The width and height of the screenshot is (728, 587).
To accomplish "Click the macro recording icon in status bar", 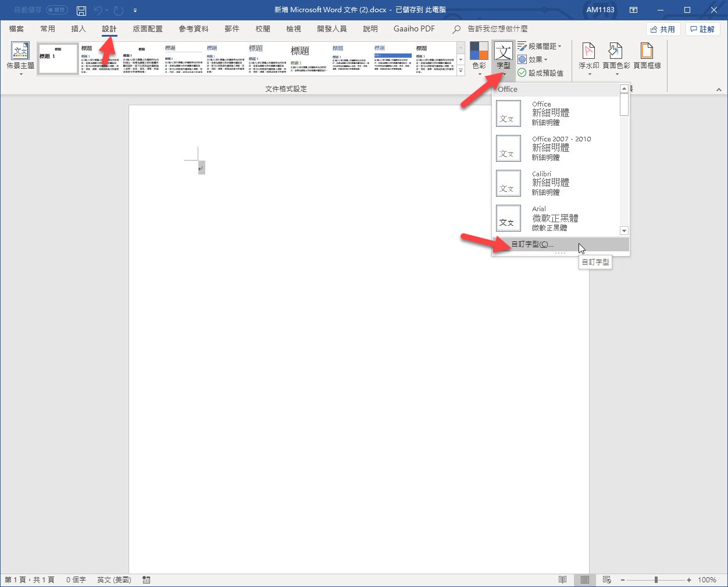I will tap(147, 580).
